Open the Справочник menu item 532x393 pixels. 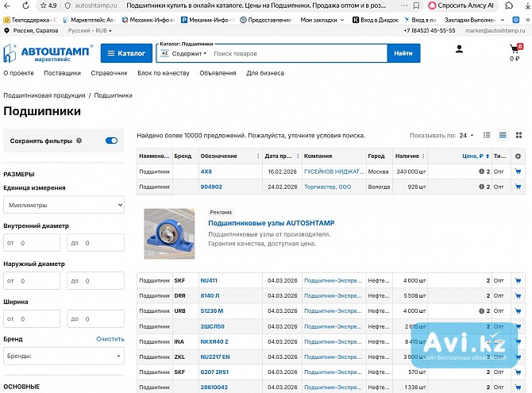(x=109, y=73)
